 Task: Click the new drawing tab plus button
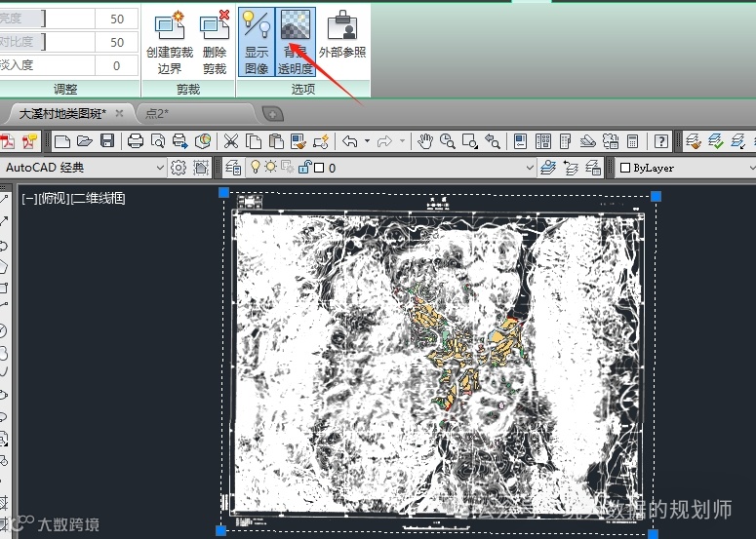[x=273, y=114]
